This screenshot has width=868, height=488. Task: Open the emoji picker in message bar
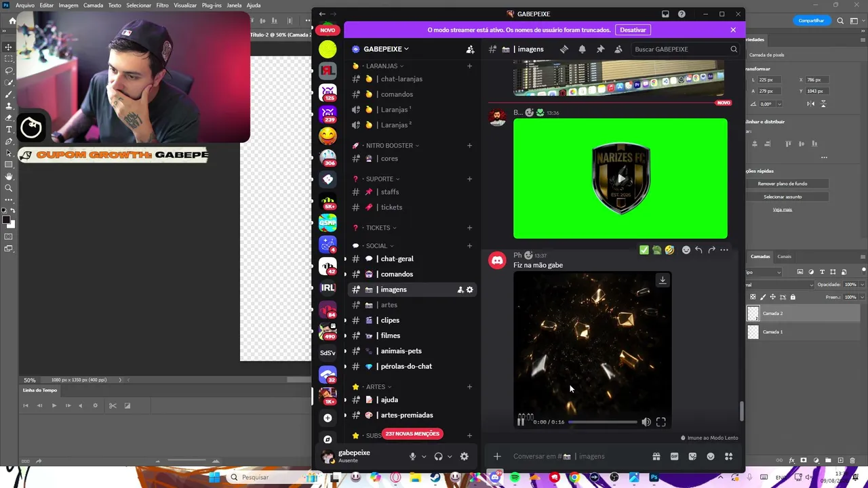coord(711,456)
